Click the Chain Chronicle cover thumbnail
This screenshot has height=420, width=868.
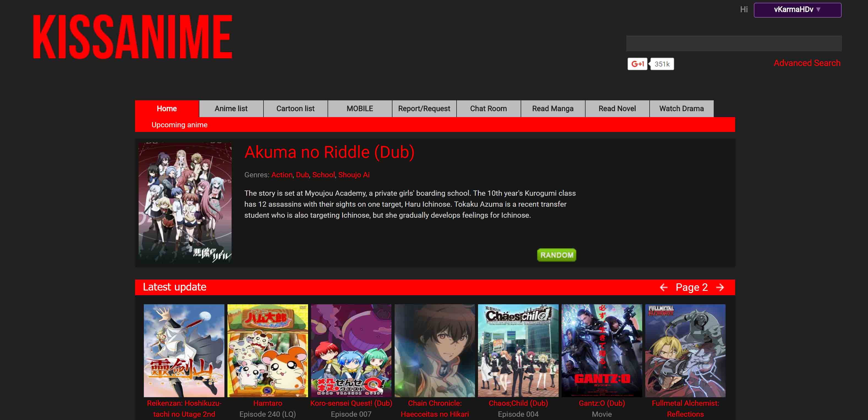click(x=435, y=351)
